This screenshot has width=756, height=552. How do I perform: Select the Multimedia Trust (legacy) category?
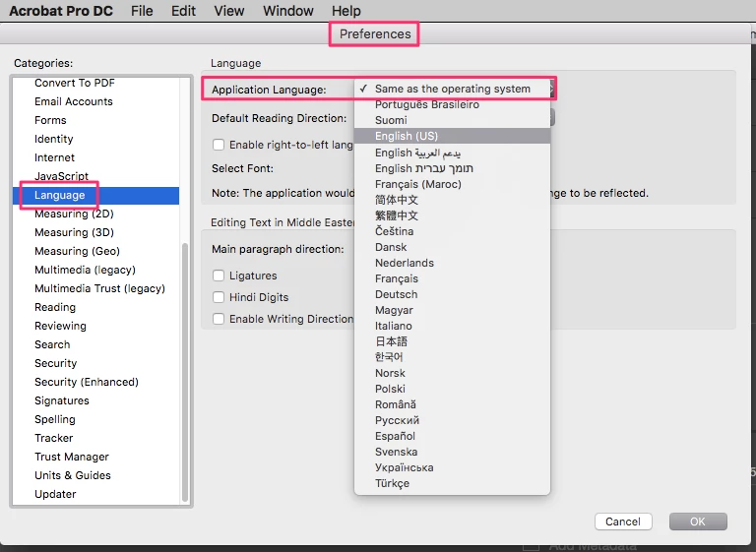pyautogui.click(x=95, y=288)
